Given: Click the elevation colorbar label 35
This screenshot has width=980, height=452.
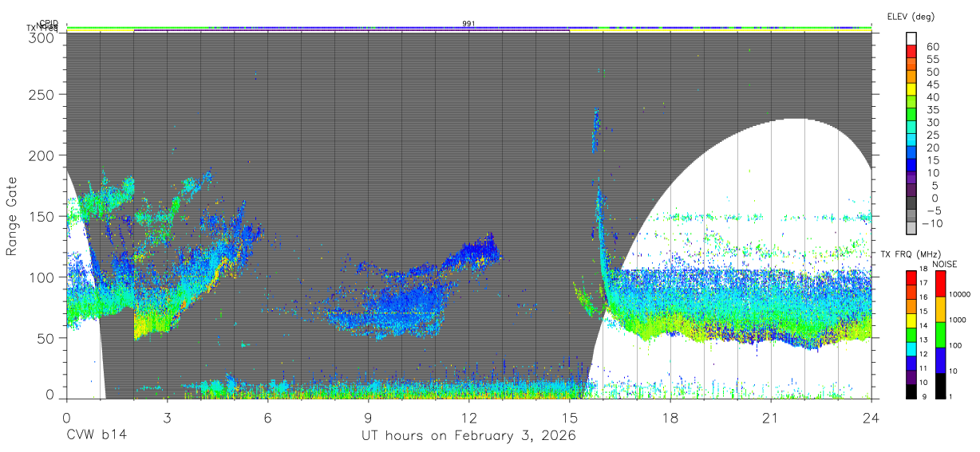Looking at the screenshot, I should coord(932,109).
